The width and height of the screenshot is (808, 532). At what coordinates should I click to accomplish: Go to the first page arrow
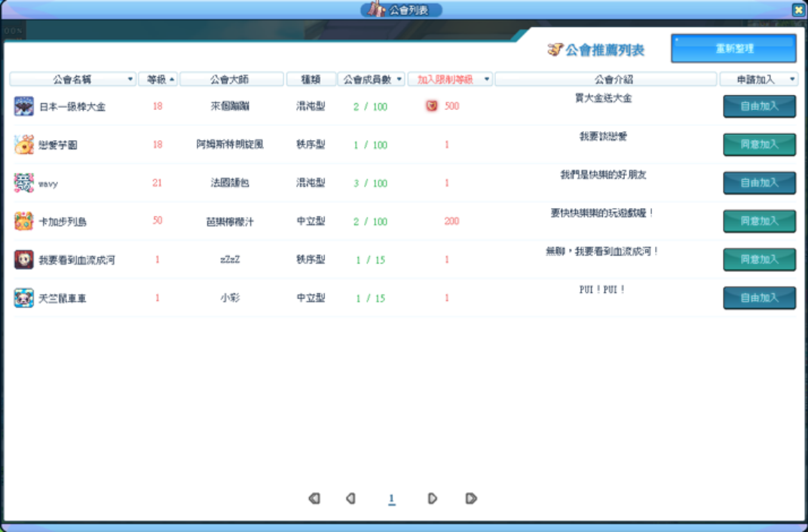(x=314, y=498)
